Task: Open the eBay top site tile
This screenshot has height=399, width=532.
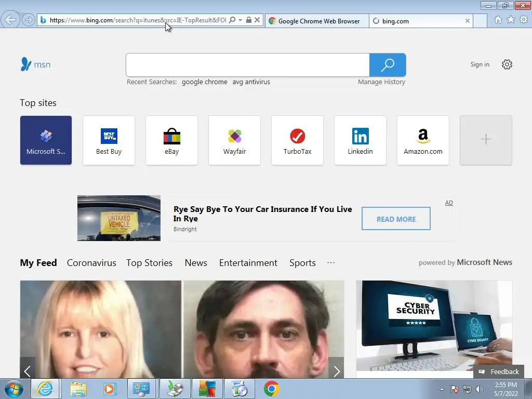Action: 171,140
